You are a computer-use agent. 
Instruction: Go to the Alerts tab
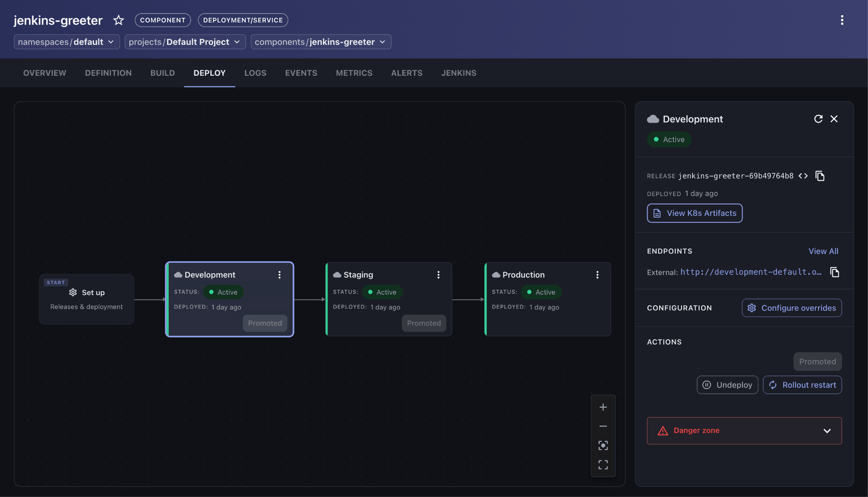pos(406,73)
